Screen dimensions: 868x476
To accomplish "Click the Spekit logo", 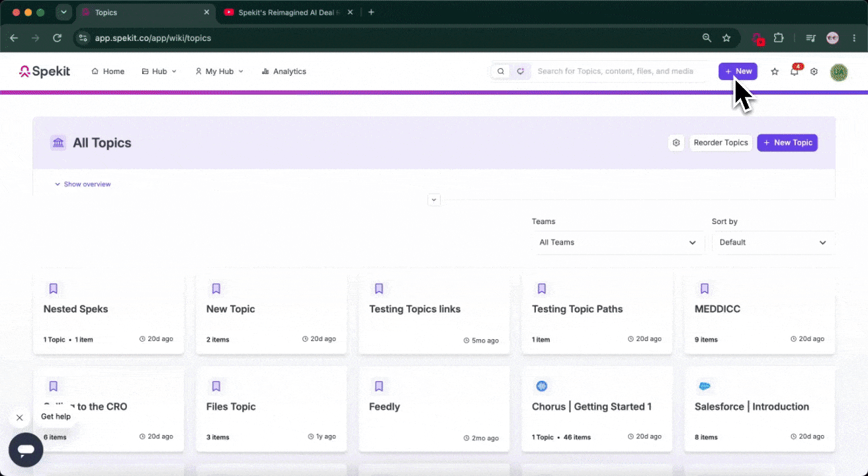I will point(44,71).
